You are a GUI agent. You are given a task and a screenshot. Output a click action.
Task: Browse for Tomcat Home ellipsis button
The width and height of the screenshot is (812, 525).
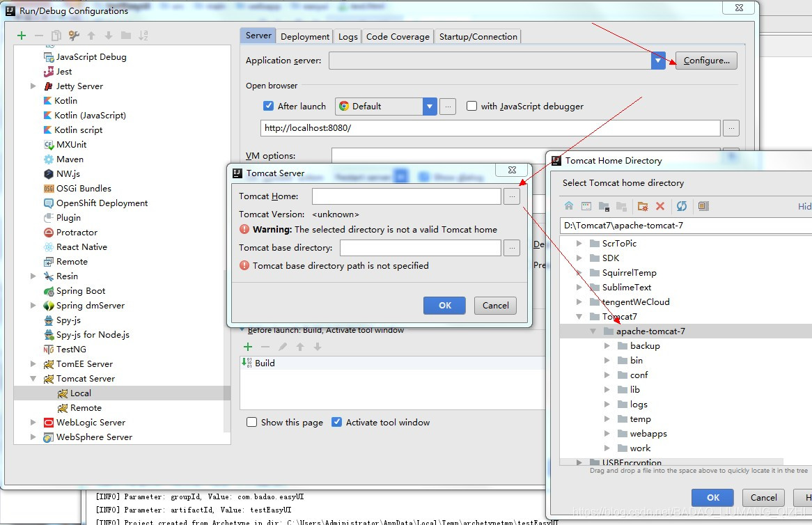pos(512,196)
